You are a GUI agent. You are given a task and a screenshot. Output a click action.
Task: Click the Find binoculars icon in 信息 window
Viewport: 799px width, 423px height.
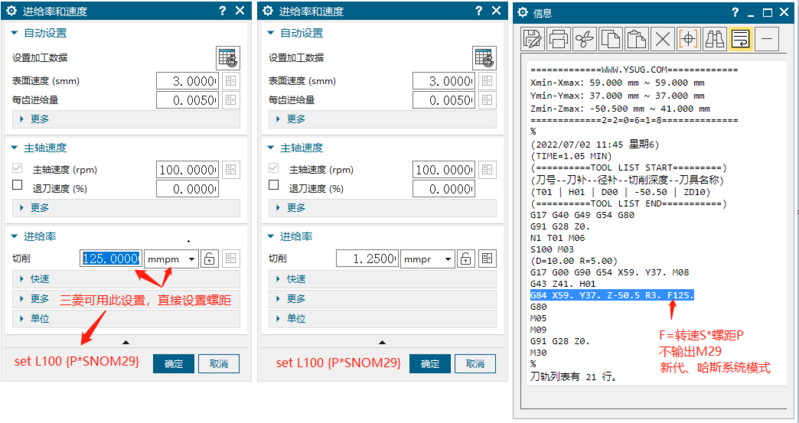point(714,39)
